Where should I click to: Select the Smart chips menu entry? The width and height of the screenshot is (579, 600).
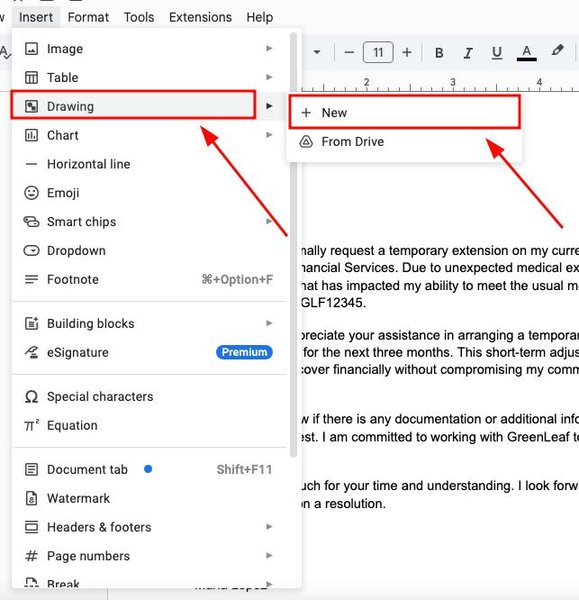pyautogui.click(x=150, y=222)
